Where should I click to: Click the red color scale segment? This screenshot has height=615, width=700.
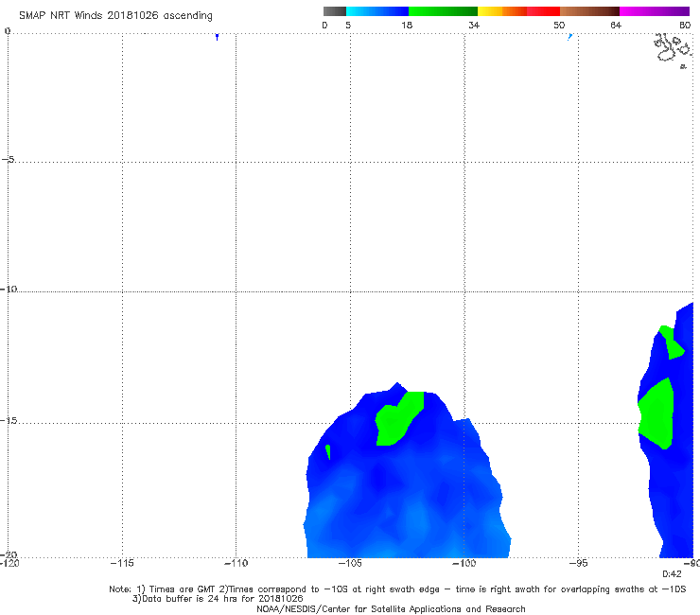tap(543, 11)
